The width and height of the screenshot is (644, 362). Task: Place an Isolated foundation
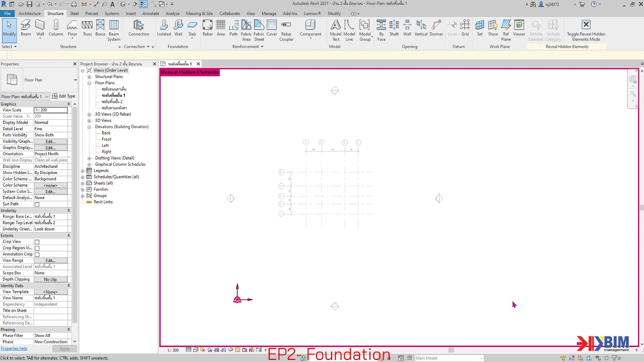[x=164, y=28]
